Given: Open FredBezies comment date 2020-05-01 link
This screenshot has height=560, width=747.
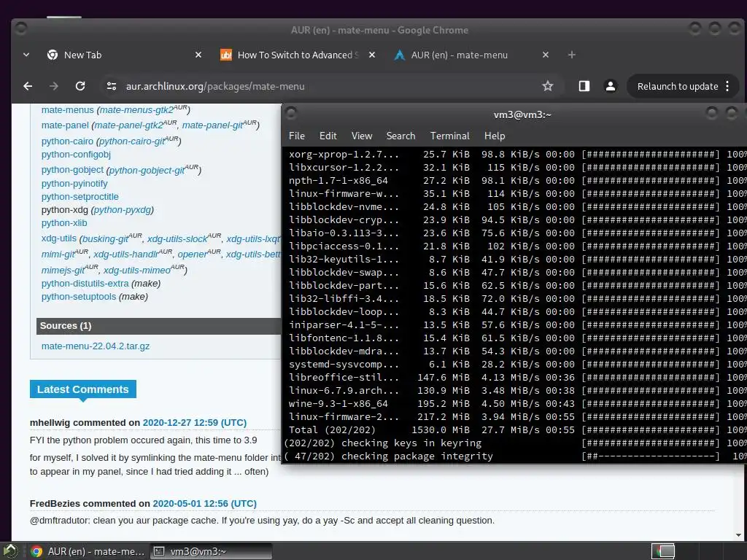Looking at the screenshot, I should 204,504.
